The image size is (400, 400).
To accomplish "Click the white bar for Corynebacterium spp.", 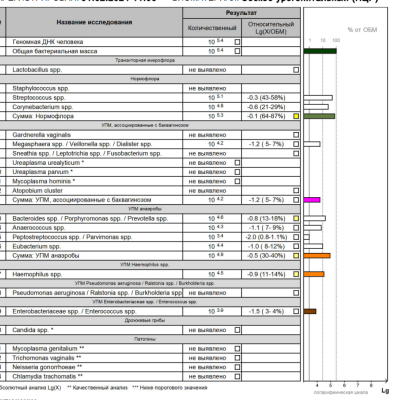I will (316, 107).
